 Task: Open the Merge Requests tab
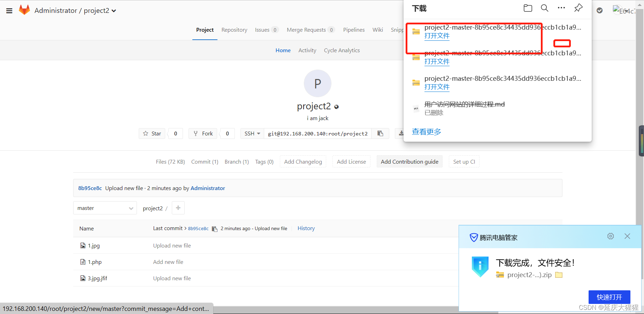point(310,30)
